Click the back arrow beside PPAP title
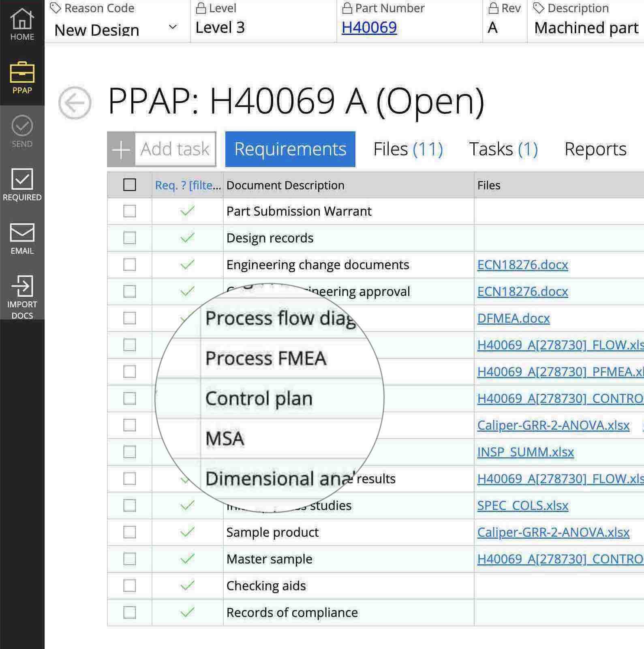Image resolution: width=644 pixels, height=649 pixels. tap(75, 103)
